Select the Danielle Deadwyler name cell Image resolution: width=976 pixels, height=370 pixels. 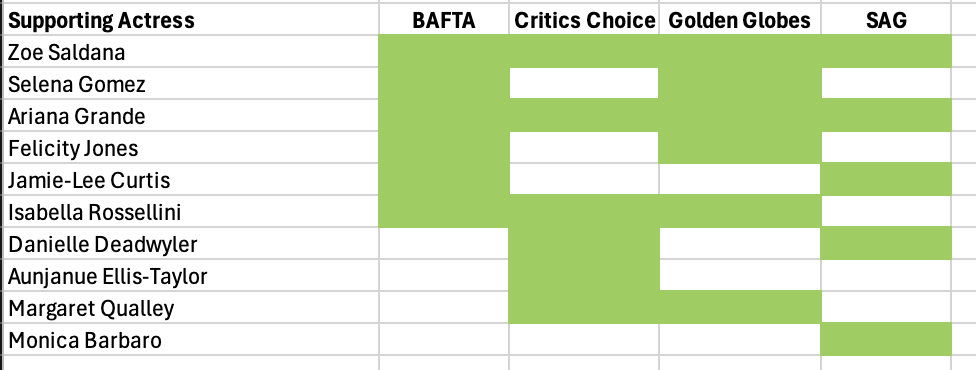tap(191, 244)
